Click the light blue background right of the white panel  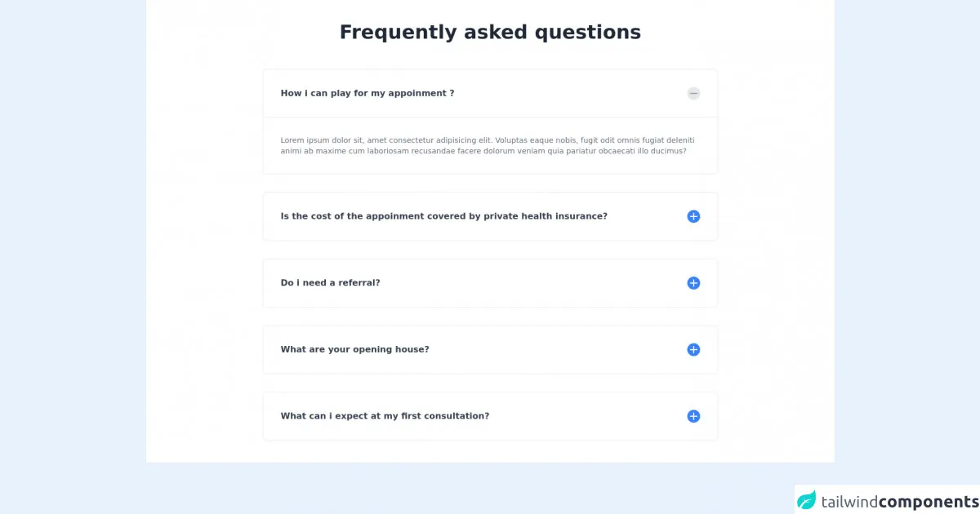coord(906,245)
